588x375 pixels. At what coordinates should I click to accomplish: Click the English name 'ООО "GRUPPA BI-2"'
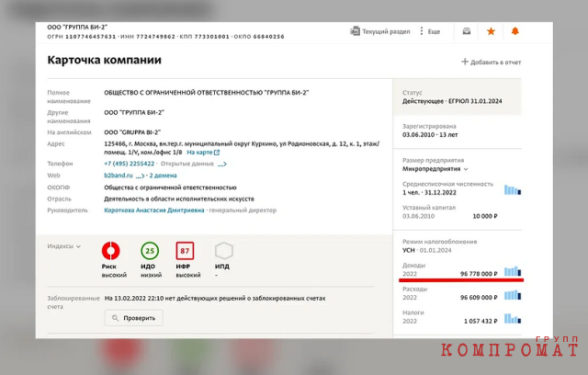pos(132,132)
